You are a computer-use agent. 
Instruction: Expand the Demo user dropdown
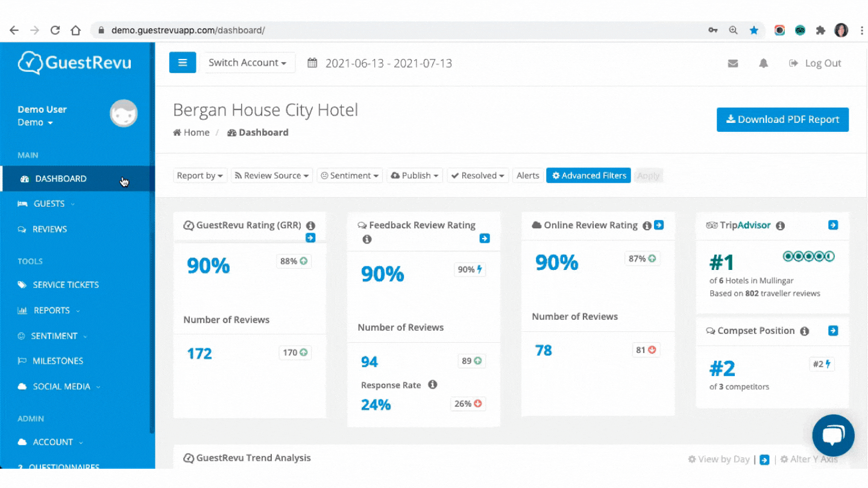click(35, 122)
